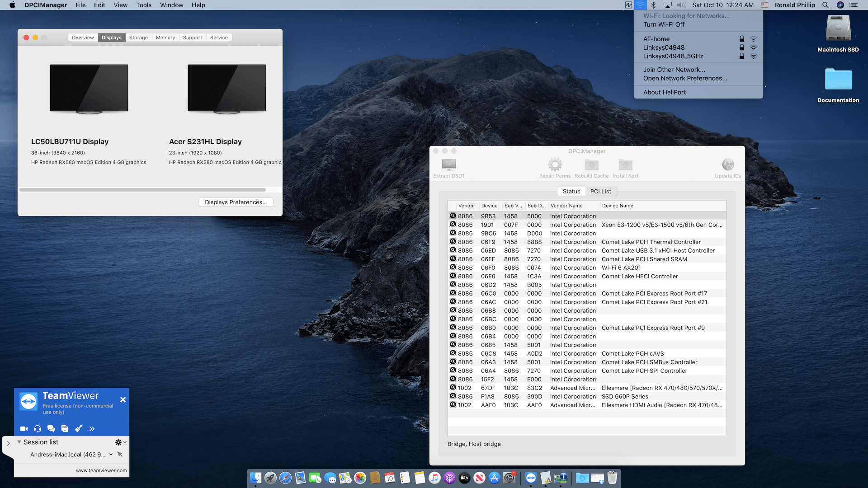868x488 pixels.
Task: Click Update IDs globe icon
Action: coord(727,165)
